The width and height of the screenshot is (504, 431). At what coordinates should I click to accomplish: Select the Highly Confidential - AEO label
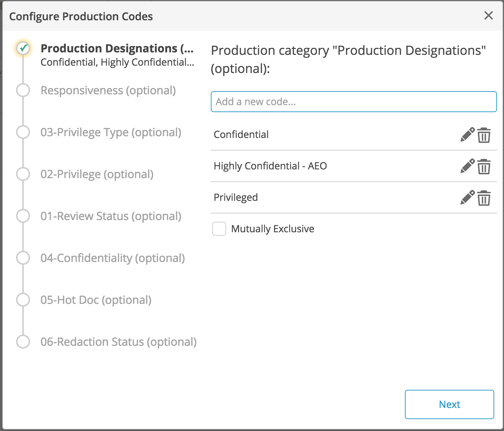coord(270,166)
